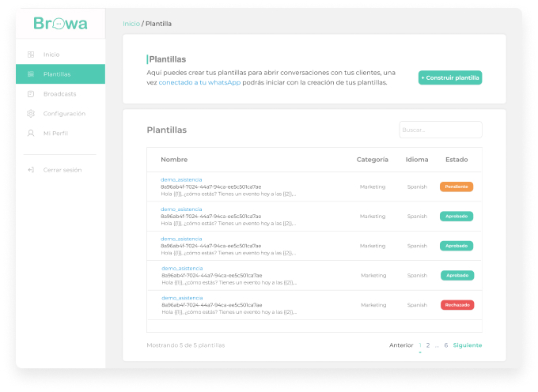This screenshot has height=392, width=538.
Task: Focus the Buscar search field
Action: tap(440, 130)
